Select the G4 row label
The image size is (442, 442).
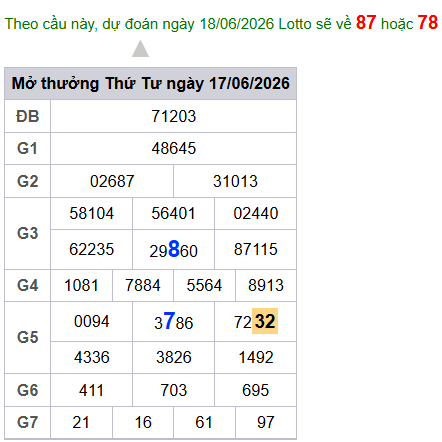click(27, 285)
